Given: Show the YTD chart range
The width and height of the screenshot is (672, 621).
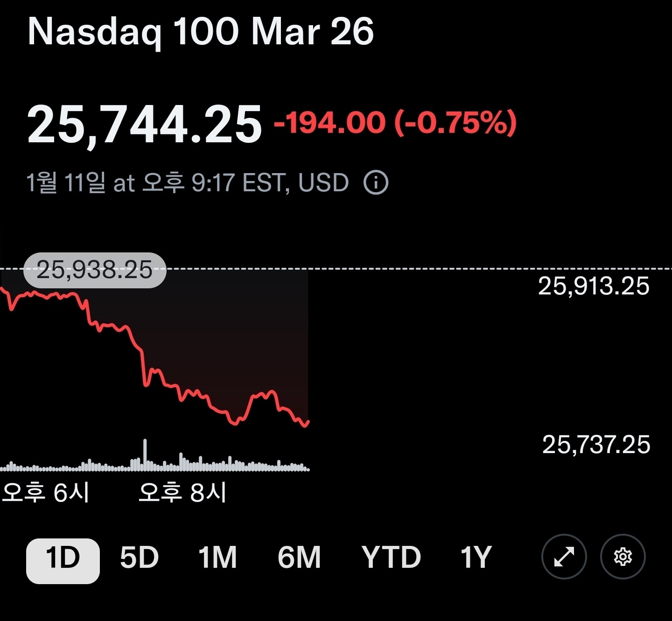Looking at the screenshot, I should click(x=391, y=557).
